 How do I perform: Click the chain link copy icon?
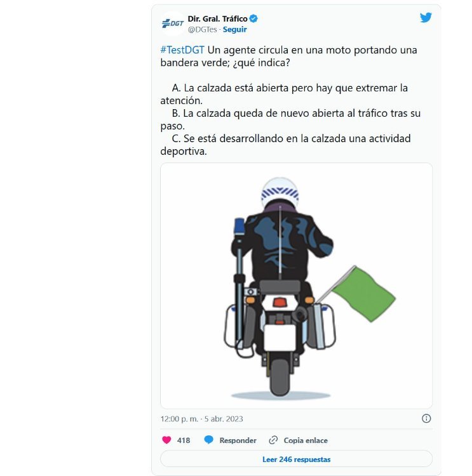click(x=273, y=440)
